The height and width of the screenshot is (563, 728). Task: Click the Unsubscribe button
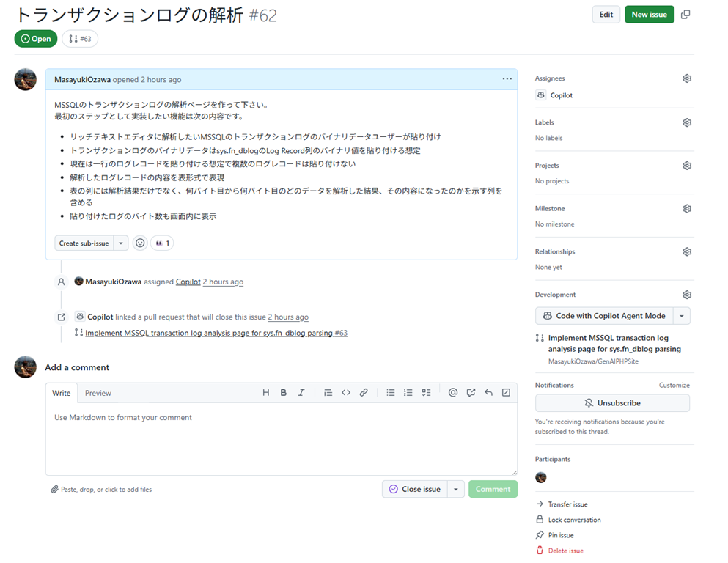(612, 403)
